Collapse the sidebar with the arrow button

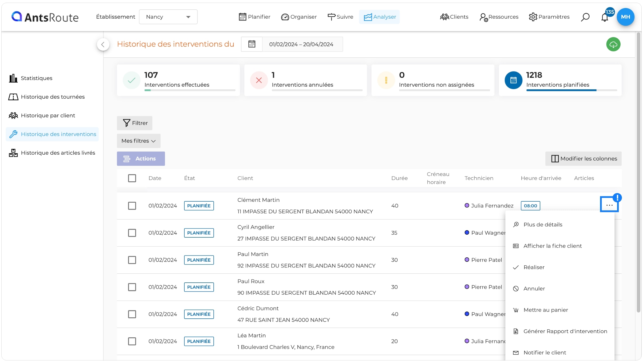click(x=103, y=45)
